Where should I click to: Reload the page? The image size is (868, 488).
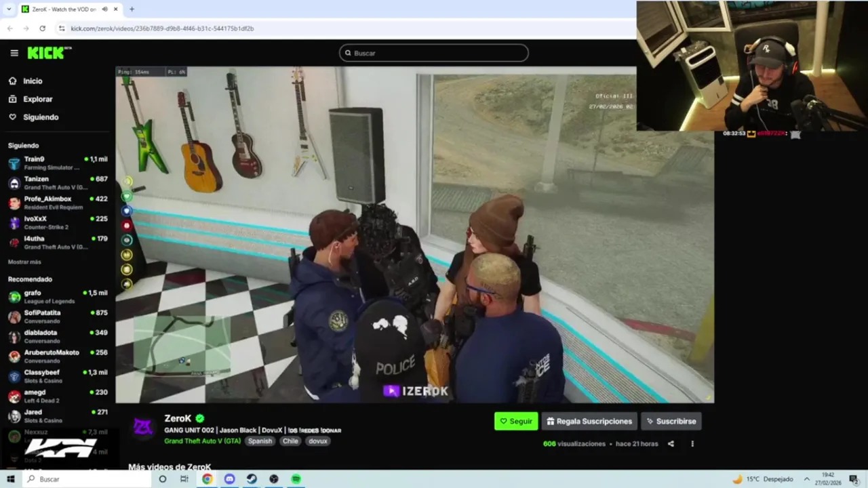click(x=42, y=28)
